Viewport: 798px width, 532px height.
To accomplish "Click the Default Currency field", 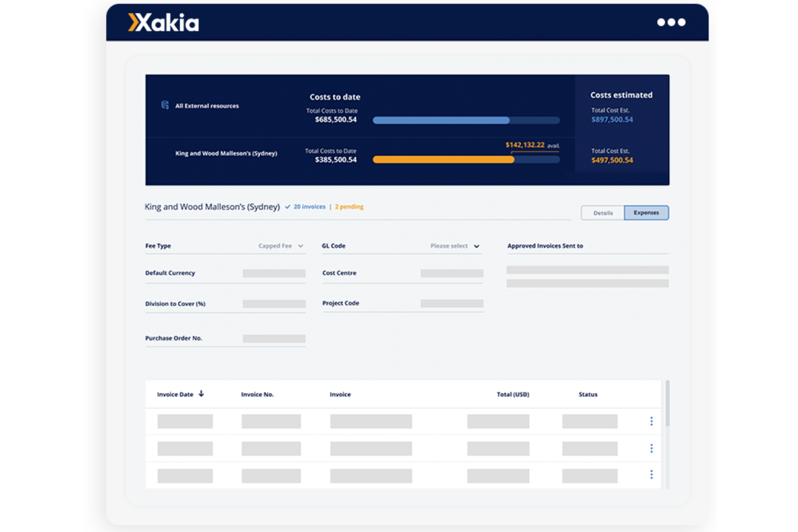I will [274, 273].
